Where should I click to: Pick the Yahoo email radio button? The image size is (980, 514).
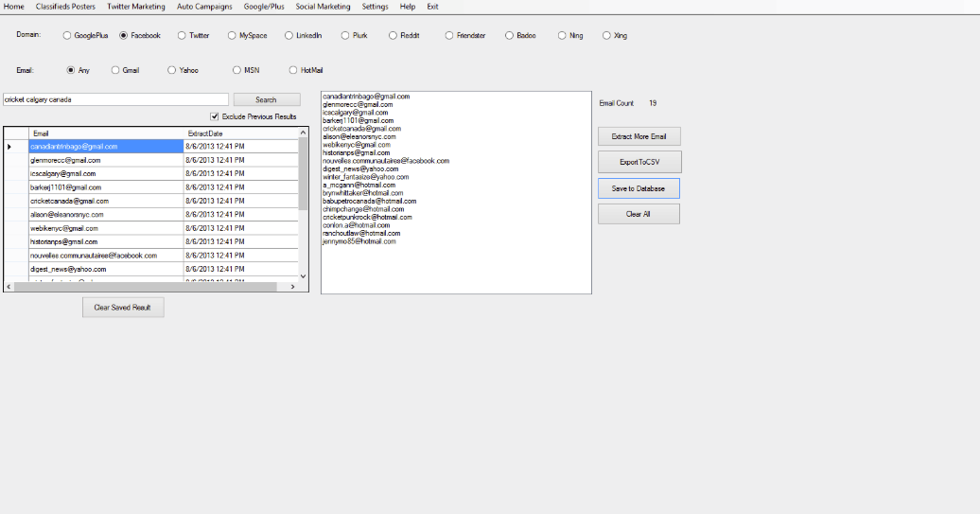point(171,70)
